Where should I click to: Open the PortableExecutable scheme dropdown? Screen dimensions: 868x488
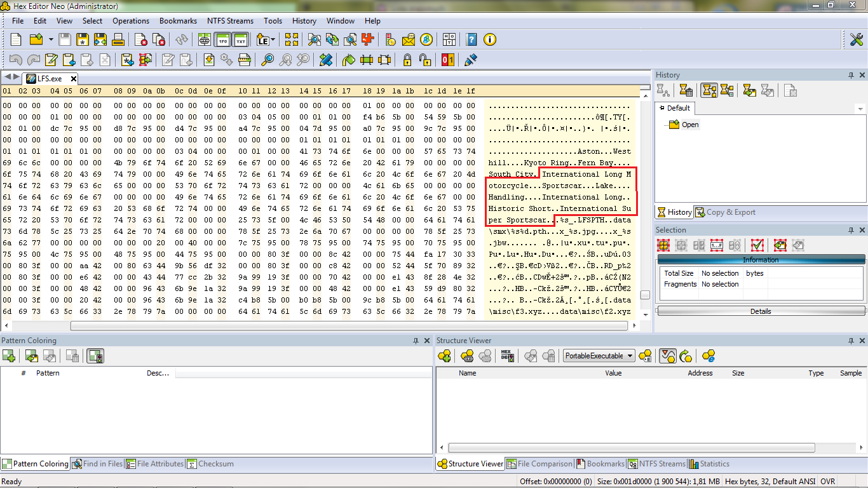pyautogui.click(x=599, y=356)
